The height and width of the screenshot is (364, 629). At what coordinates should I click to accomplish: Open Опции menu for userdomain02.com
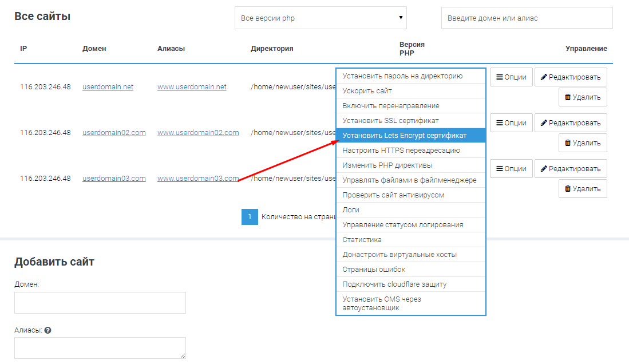[511, 122]
